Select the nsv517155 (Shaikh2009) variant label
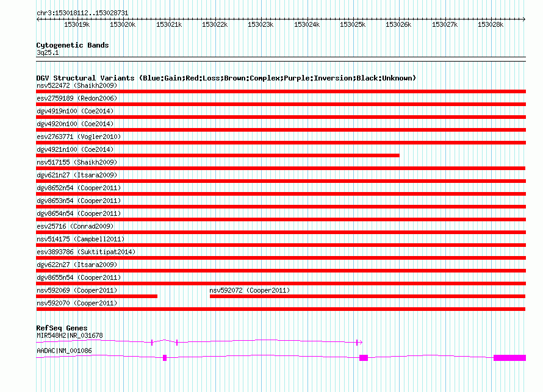Screen dimensions: 543x392 click(77, 162)
